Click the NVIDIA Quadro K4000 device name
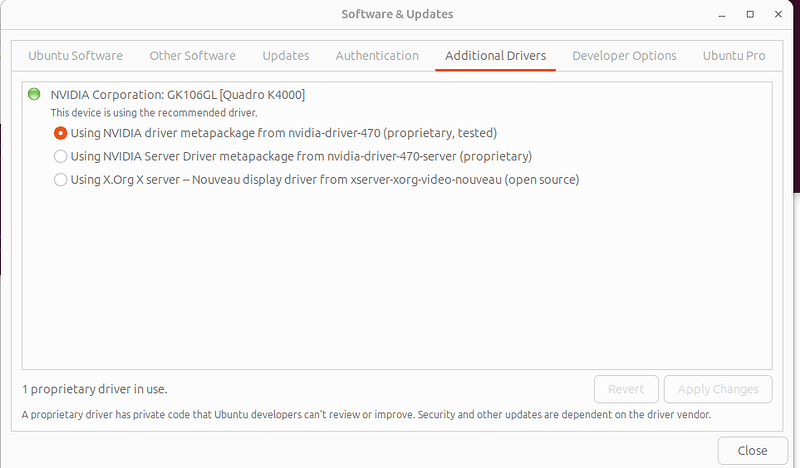The image size is (800, 468). pyautogui.click(x=178, y=94)
